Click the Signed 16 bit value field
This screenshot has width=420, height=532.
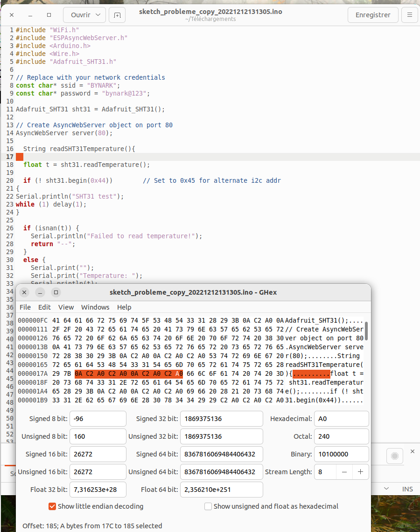point(98,454)
